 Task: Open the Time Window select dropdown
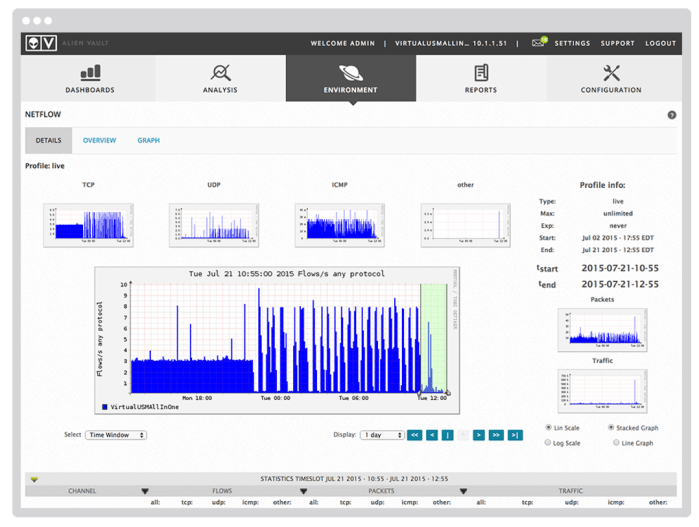(x=116, y=435)
